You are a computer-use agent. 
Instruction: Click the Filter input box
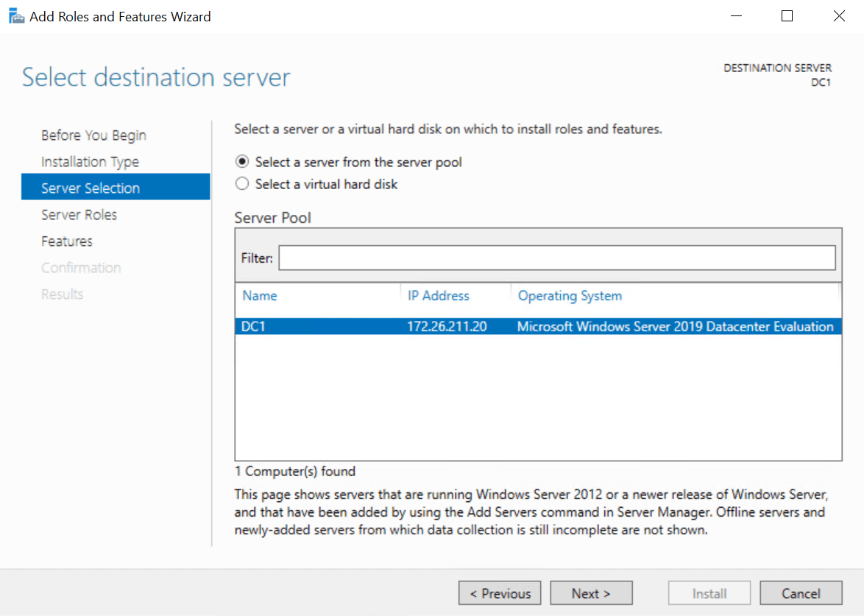coord(556,258)
